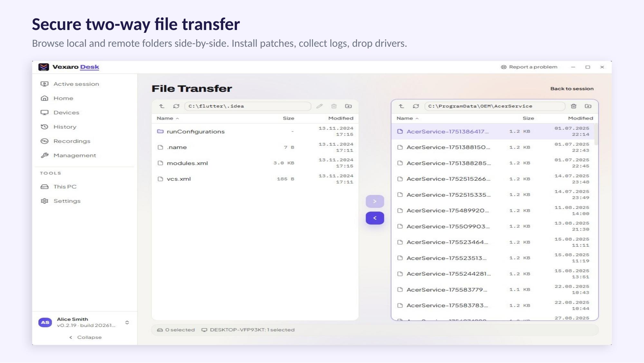Click Back to session link
644x363 pixels.
(x=572, y=89)
